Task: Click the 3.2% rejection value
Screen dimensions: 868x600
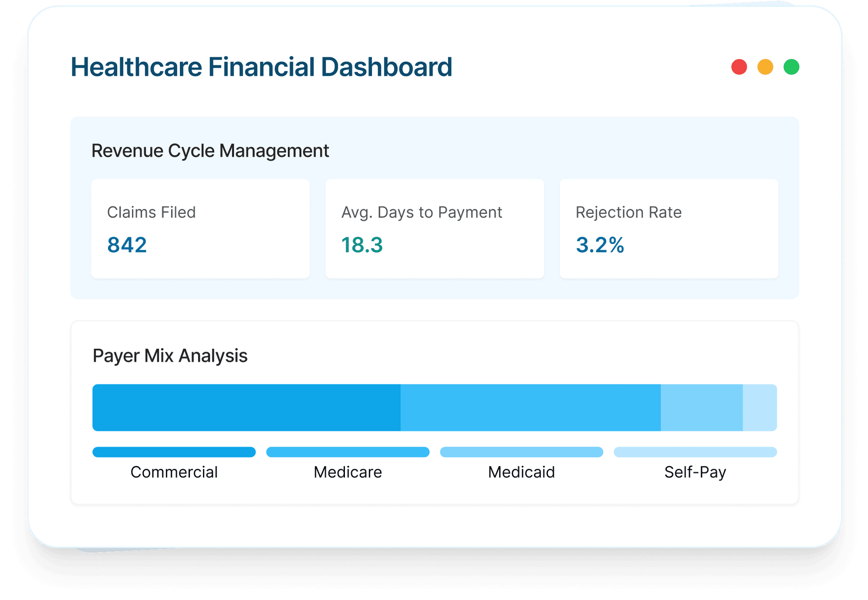Action: (x=599, y=245)
